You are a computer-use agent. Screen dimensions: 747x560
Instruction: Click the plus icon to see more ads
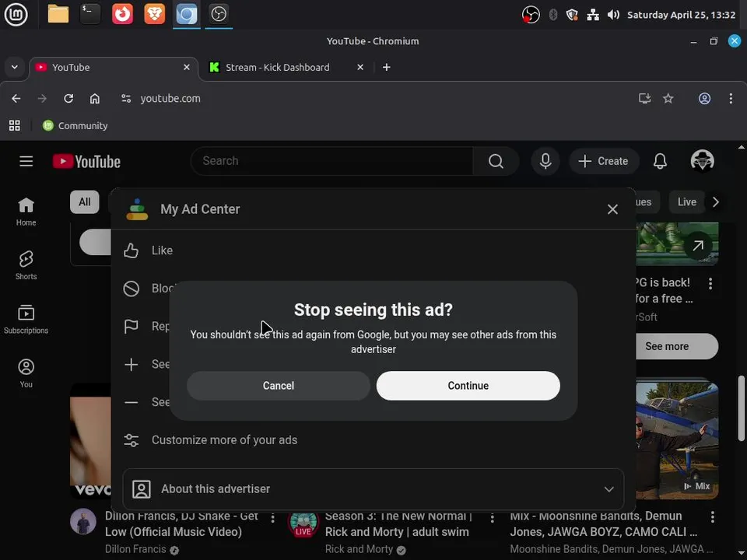coord(131,364)
